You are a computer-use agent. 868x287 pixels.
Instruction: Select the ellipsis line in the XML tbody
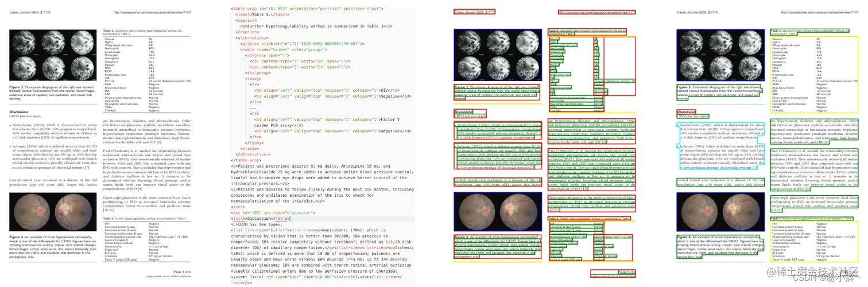click(x=253, y=107)
